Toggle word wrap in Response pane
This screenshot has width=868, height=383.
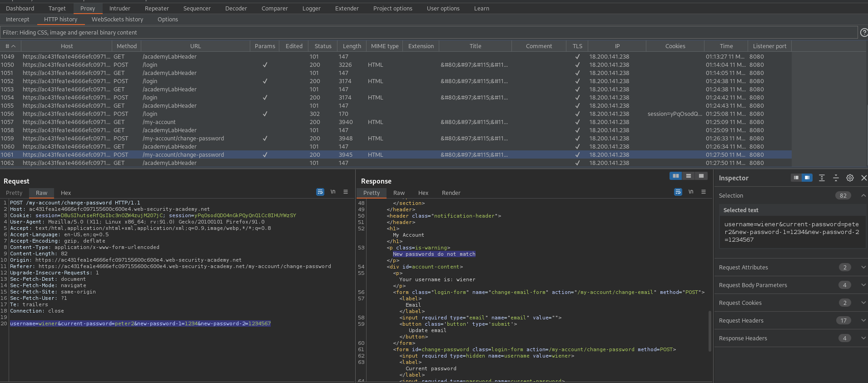pos(678,192)
